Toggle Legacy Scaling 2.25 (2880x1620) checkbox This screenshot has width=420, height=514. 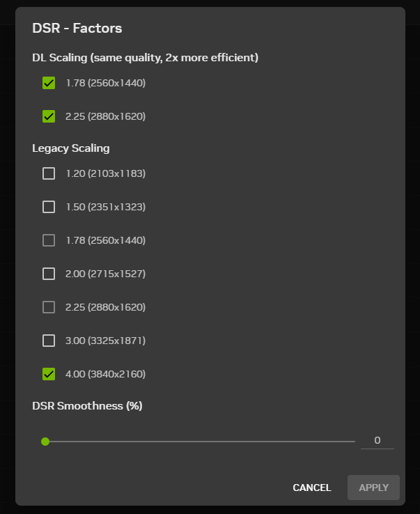coord(49,307)
